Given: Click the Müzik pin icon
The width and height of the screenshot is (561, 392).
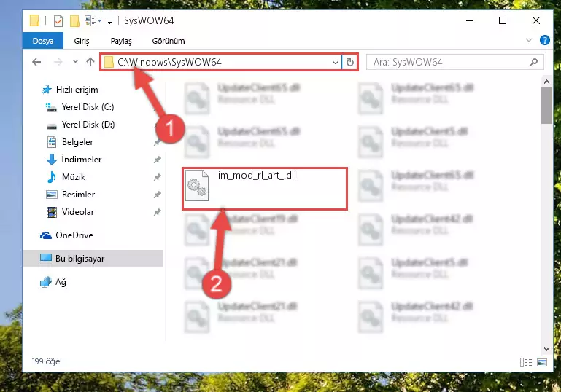Looking at the screenshot, I should 157,177.
